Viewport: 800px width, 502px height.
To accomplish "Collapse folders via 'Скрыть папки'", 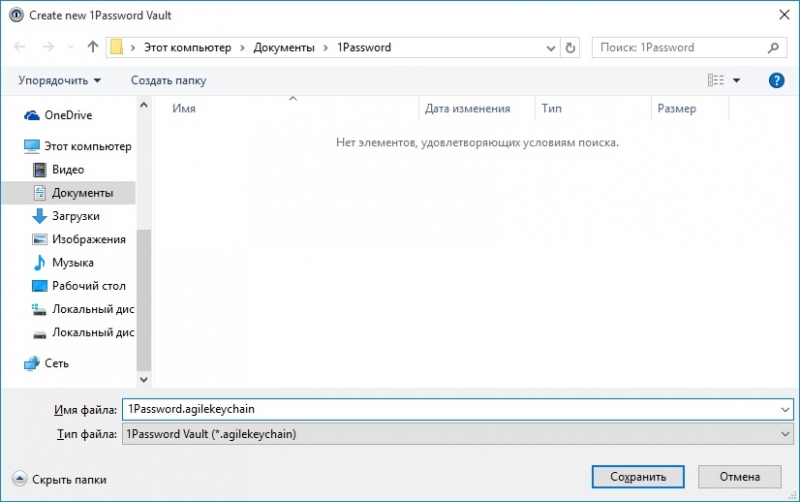I will click(x=60, y=479).
